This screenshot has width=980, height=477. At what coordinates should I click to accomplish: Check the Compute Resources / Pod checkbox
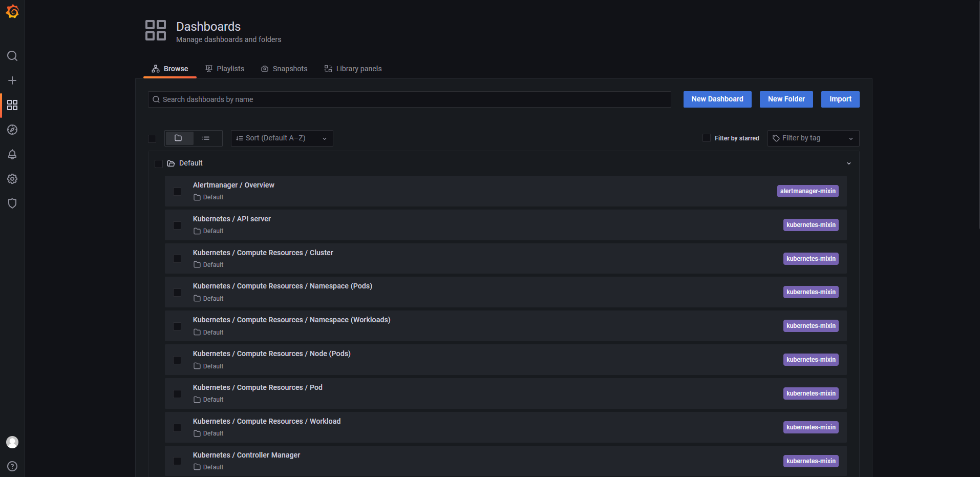tap(177, 394)
